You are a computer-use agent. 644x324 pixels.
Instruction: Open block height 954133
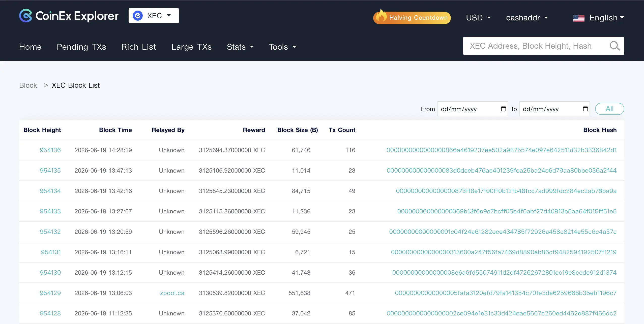pos(50,211)
